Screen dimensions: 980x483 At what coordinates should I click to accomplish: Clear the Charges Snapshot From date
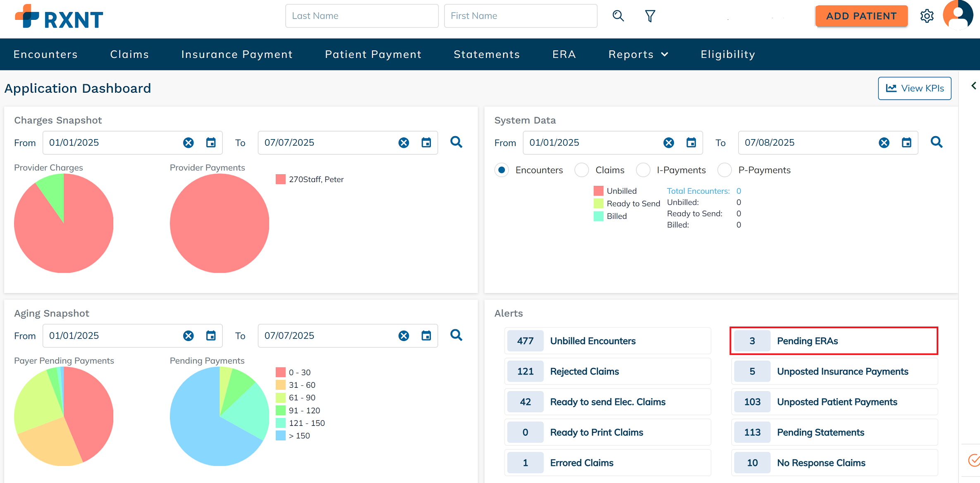pyautogui.click(x=189, y=143)
